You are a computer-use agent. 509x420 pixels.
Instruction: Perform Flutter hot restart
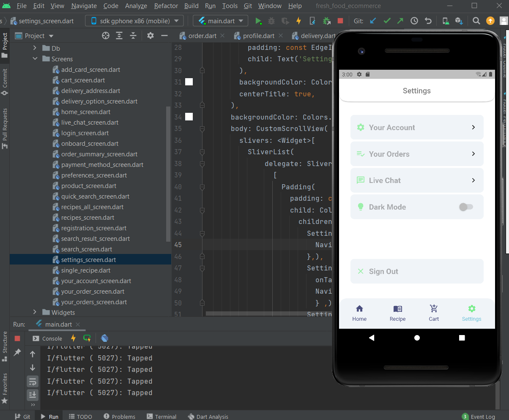click(x=87, y=338)
